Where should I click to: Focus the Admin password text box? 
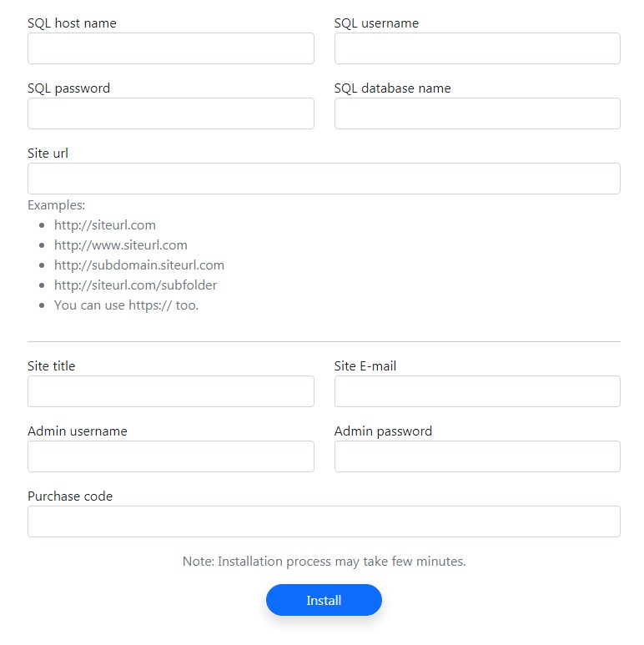click(x=477, y=456)
